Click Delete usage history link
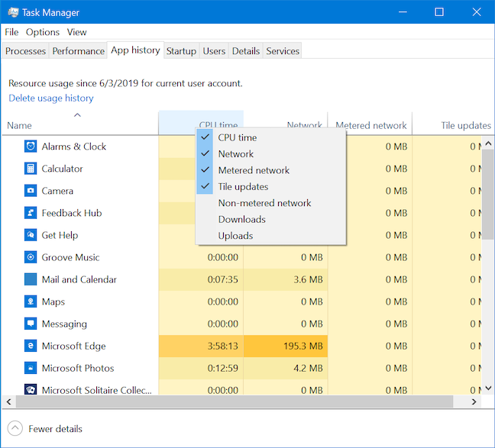This screenshot has width=495, height=448. 51,98
